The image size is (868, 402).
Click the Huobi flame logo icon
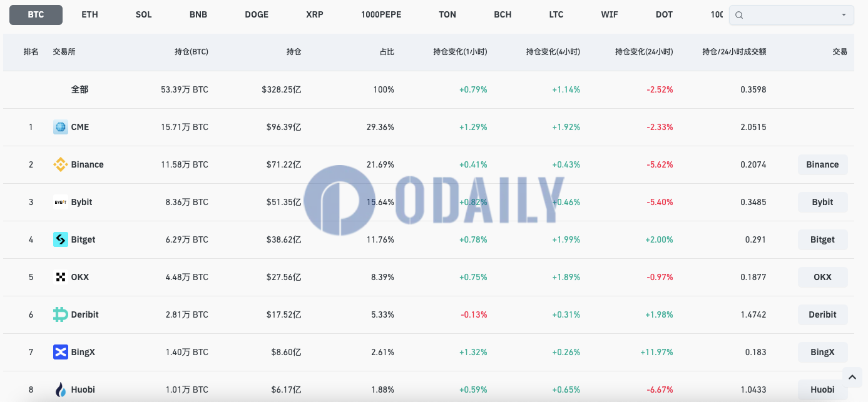(61, 389)
